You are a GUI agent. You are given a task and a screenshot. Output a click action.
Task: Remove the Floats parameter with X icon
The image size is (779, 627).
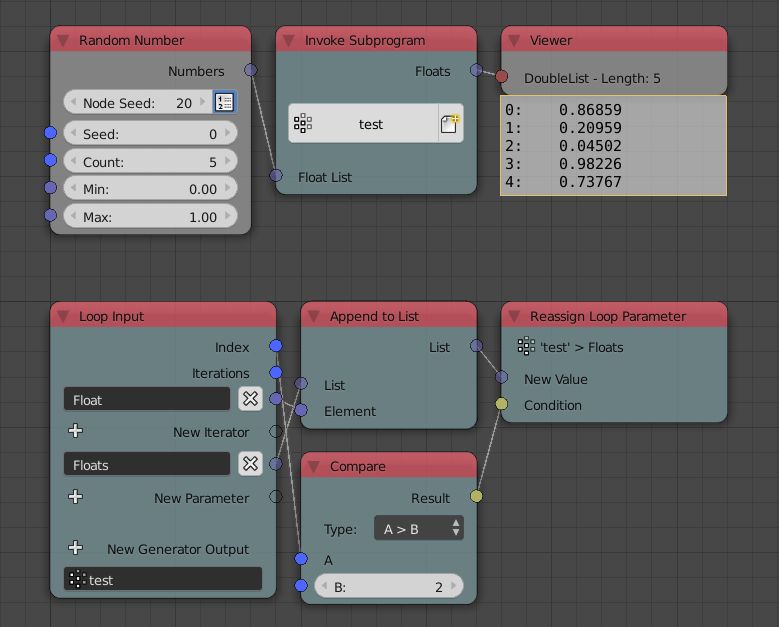[250, 464]
